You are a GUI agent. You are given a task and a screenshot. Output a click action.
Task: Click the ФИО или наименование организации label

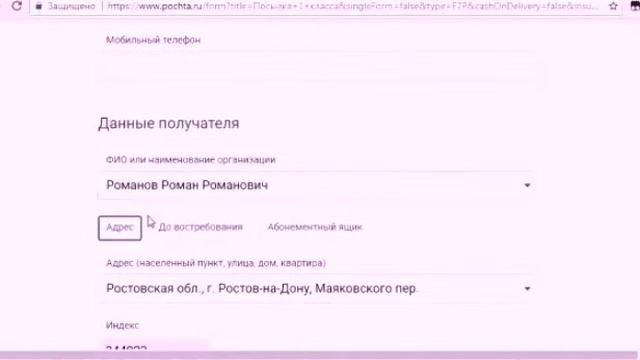point(191,160)
